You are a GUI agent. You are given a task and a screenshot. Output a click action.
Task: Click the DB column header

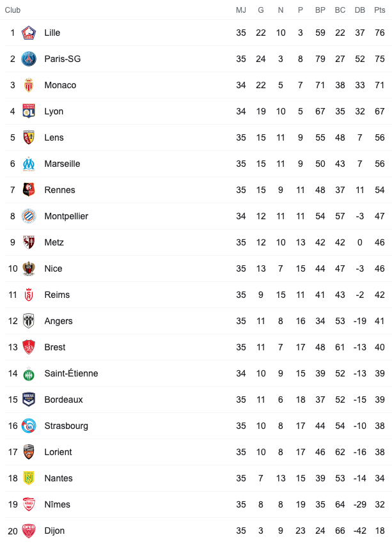click(360, 10)
